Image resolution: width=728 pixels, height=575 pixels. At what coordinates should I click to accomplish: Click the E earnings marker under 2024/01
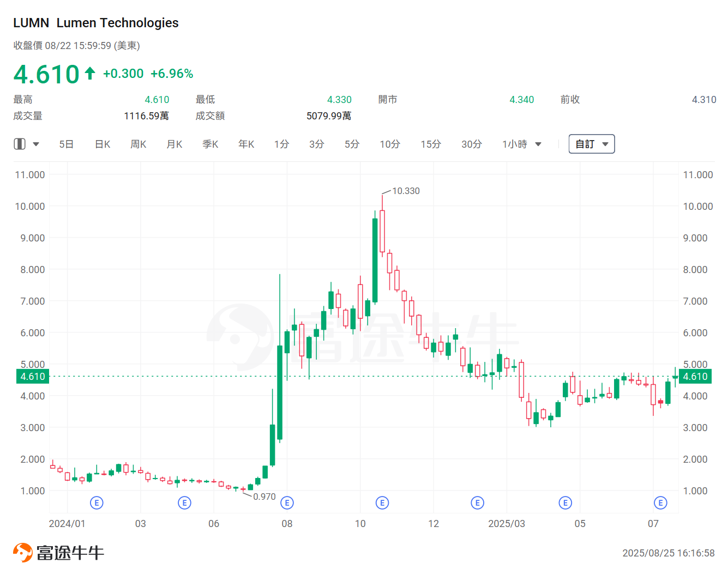point(97,503)
